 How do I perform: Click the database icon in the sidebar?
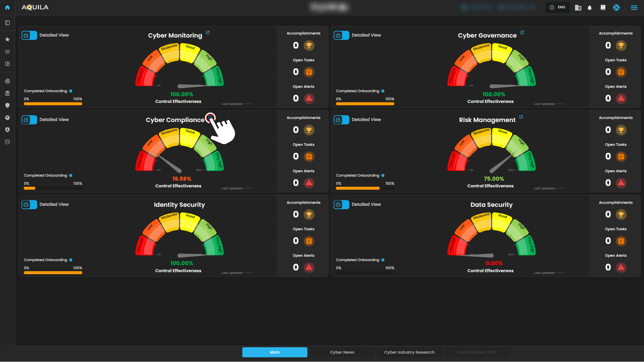(x=7, y=142)
